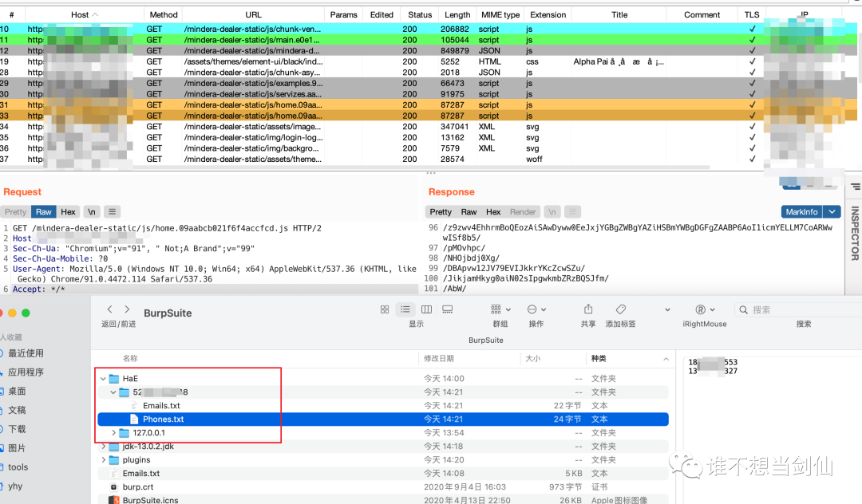Screen dimensions: 862x504
Task: Switch Finder to icon view
Action: [385, 309]
